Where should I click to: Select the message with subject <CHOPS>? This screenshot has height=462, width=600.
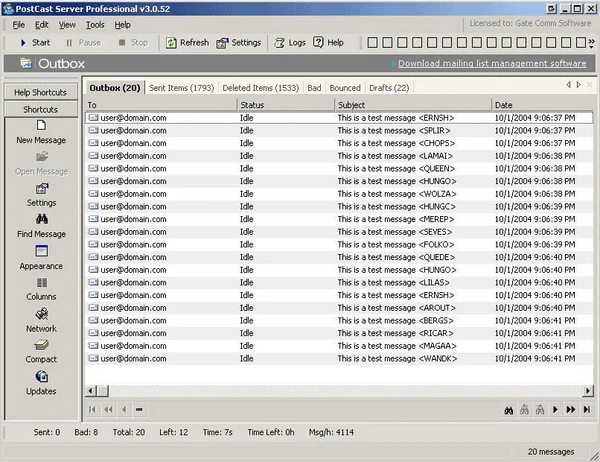point(339,143)
